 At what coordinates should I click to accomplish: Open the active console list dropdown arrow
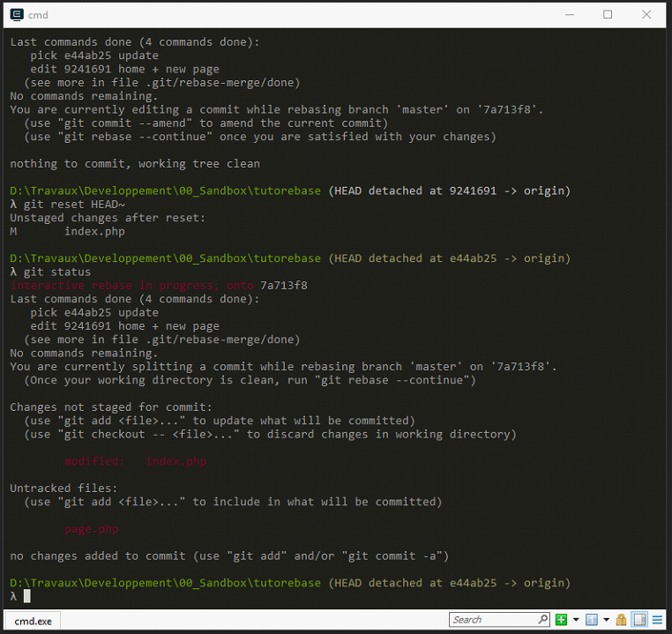[x=606, y=620]
